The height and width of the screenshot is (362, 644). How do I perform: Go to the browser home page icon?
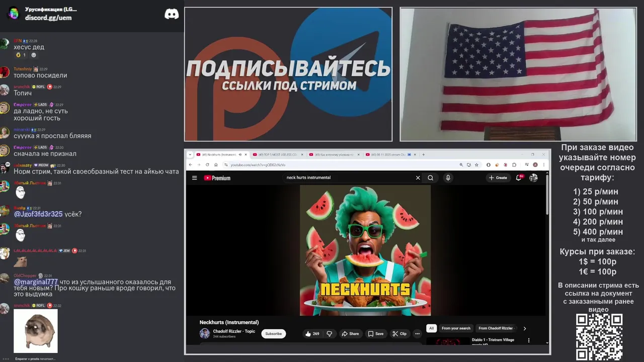(x=216, y=164)
